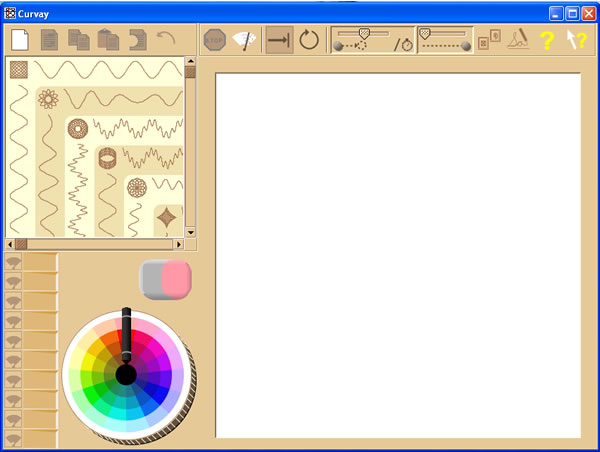600x452 pixels.
Task: Click the jagged vertical wave below donut
Action: (78, 190)
